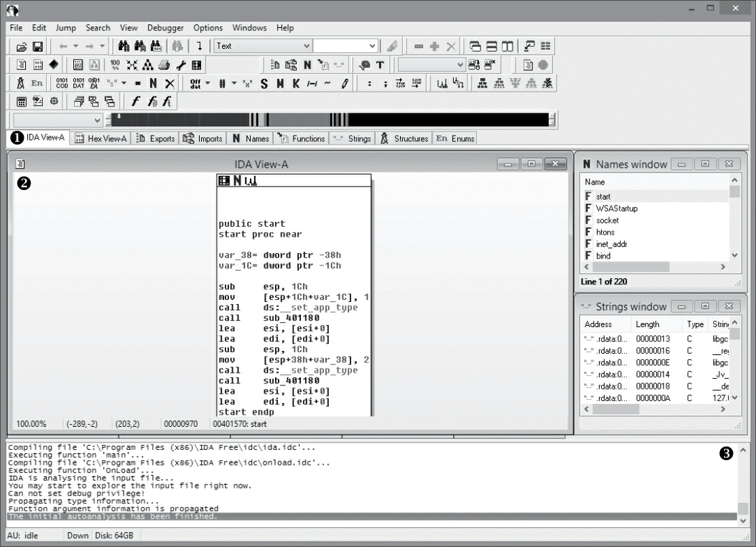Image resolution: width=756 pixels, height=547 pixels.
Task: Open the forward arrow history dropdown
Action: tap(102, 46)
